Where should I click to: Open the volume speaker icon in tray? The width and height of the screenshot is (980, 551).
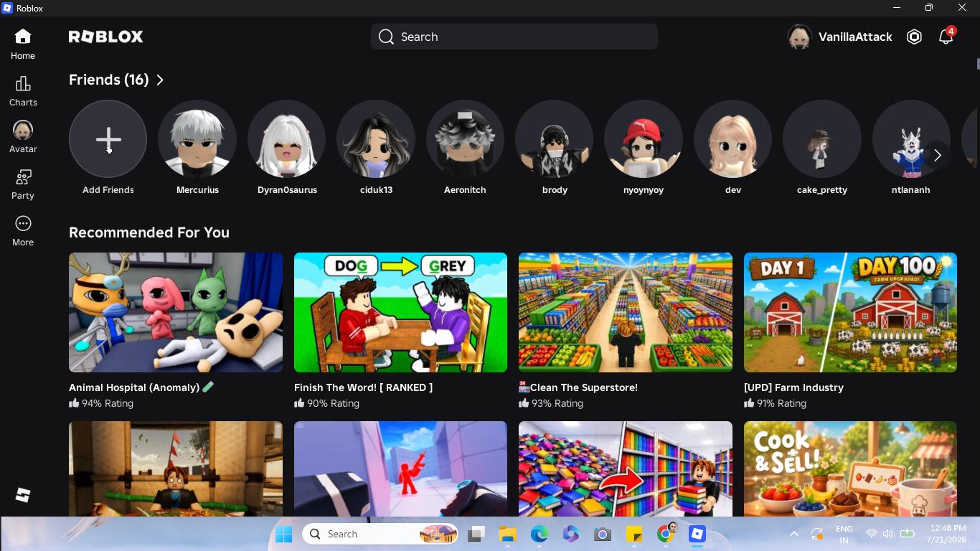point(888,534)
